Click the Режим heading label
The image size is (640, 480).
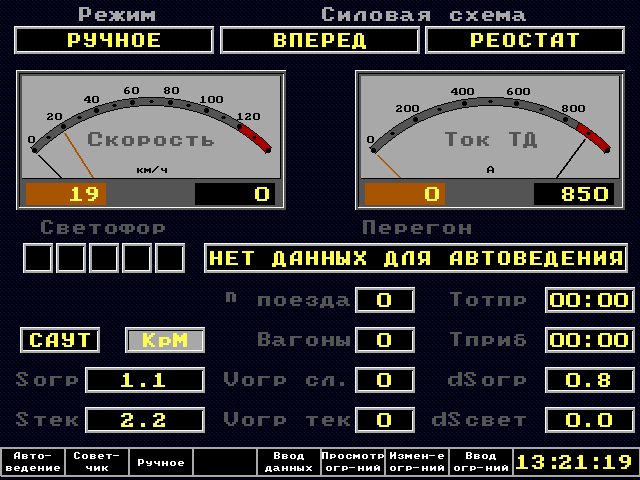[x=117, y=14]
